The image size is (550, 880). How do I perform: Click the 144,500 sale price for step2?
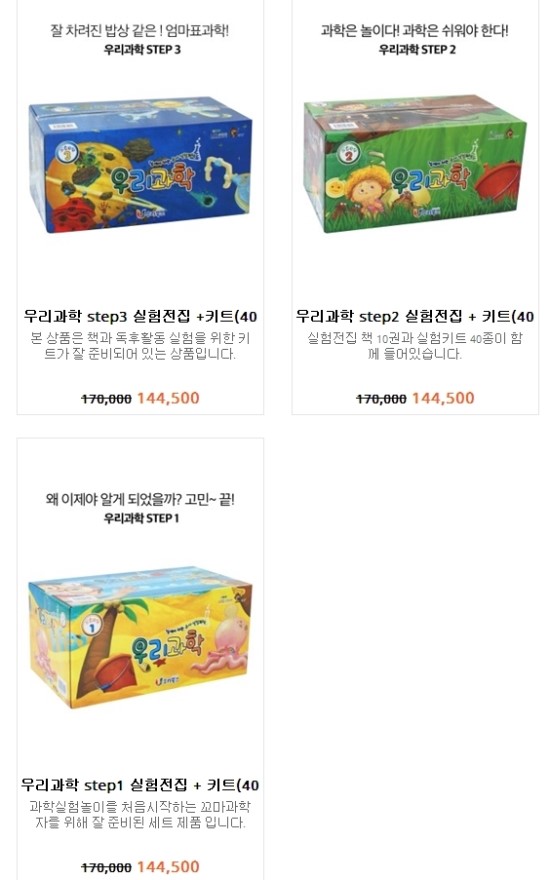pyautogui.click(x=443, y=398)
